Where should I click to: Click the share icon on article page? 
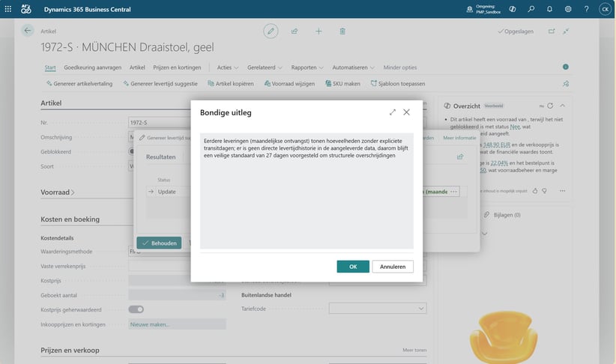(295, 31)
